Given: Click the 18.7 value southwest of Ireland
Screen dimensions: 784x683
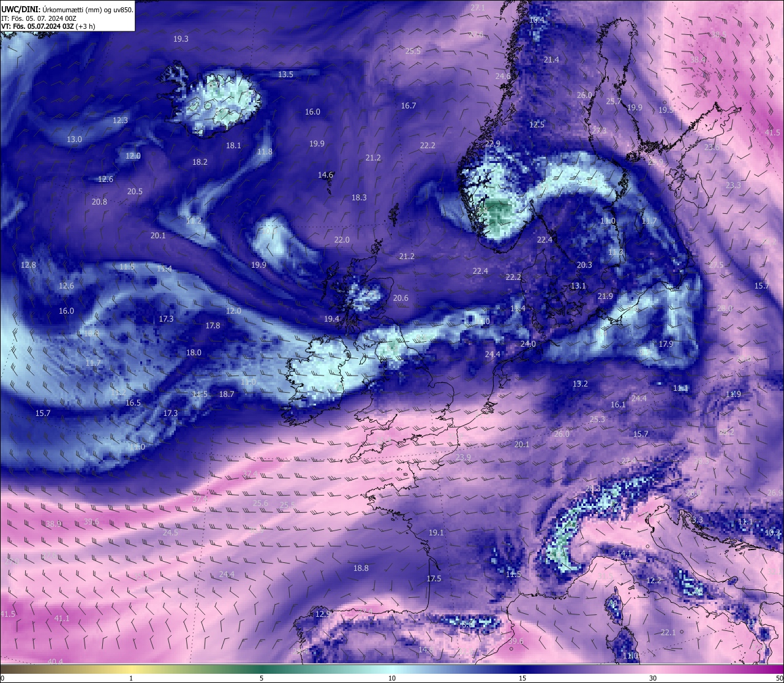Looking at the screenshot, I should pyautogui.click(x=227, y=394).
